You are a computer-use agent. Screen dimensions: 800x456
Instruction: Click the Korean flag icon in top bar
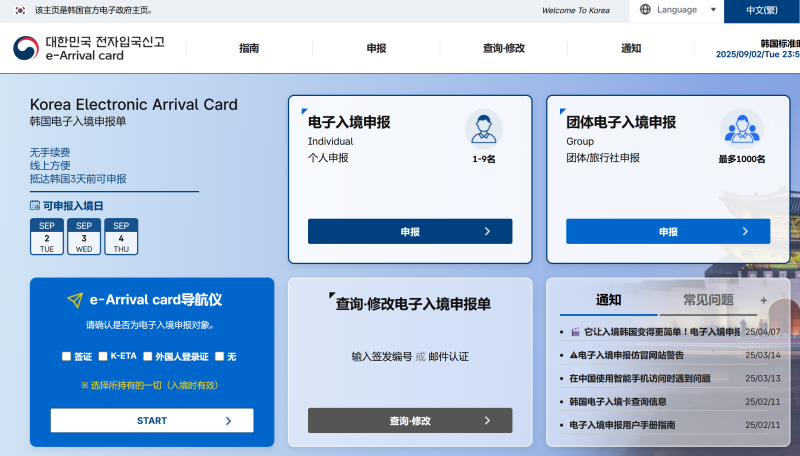(x=20, y=10)
